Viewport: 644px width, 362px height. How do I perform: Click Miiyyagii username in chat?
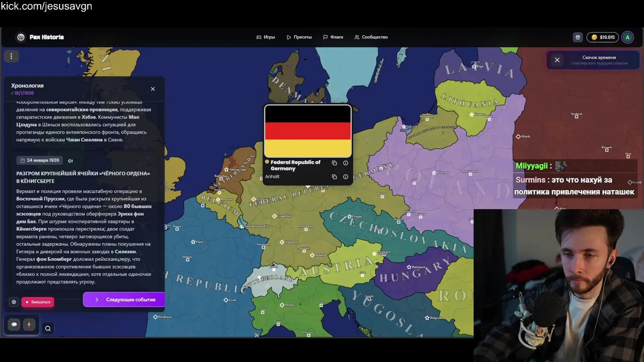[x=531, y=166]
